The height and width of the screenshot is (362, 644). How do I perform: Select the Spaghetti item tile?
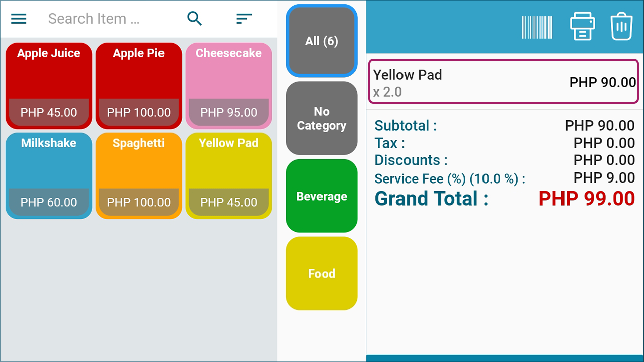(x=139, y=176)
